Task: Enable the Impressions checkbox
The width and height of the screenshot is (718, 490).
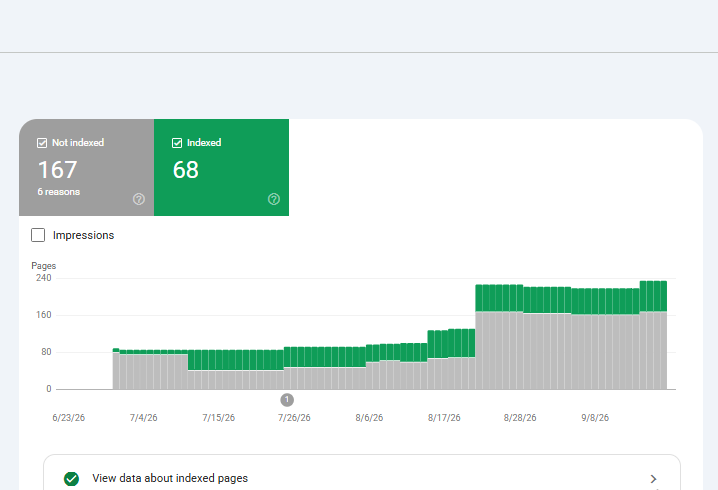Action: (38, 235)
